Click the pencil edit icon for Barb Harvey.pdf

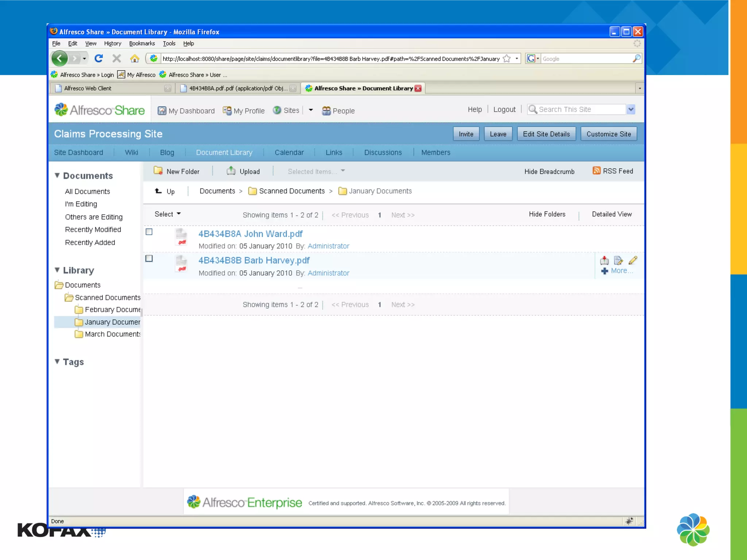(633, 260)
